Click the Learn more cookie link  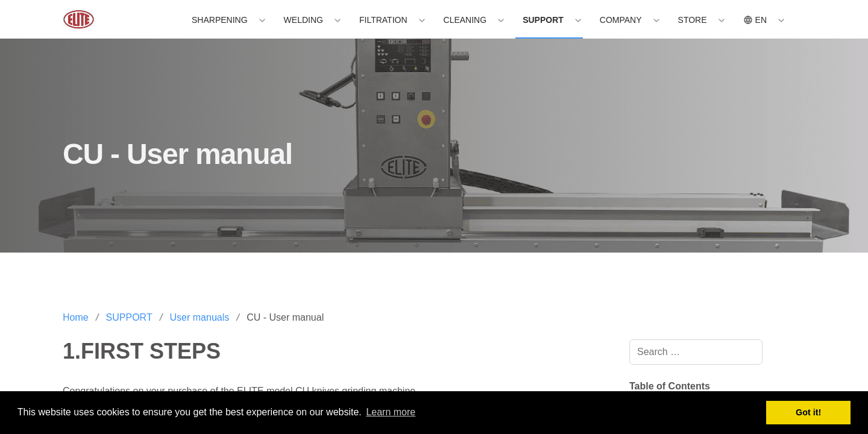coord(391,412)
